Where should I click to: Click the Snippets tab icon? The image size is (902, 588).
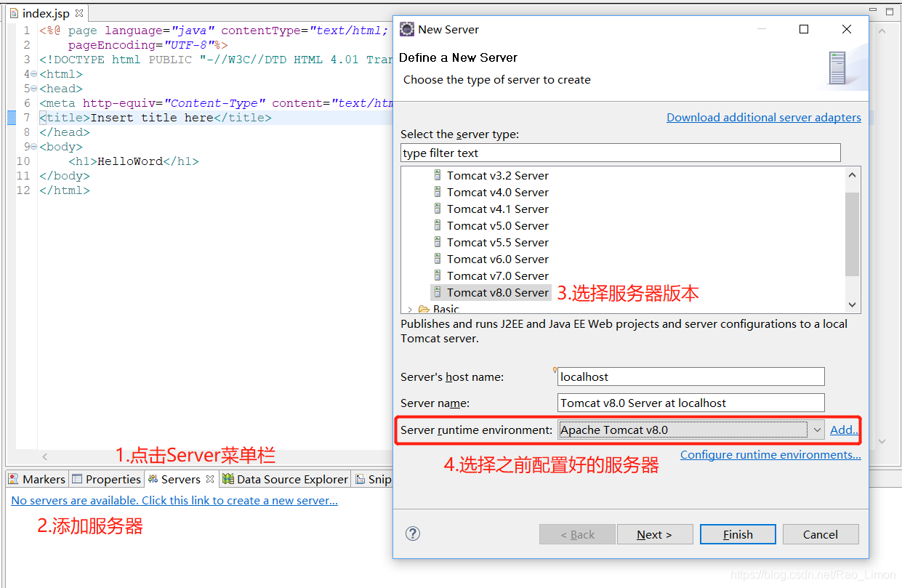coord(360,479)
